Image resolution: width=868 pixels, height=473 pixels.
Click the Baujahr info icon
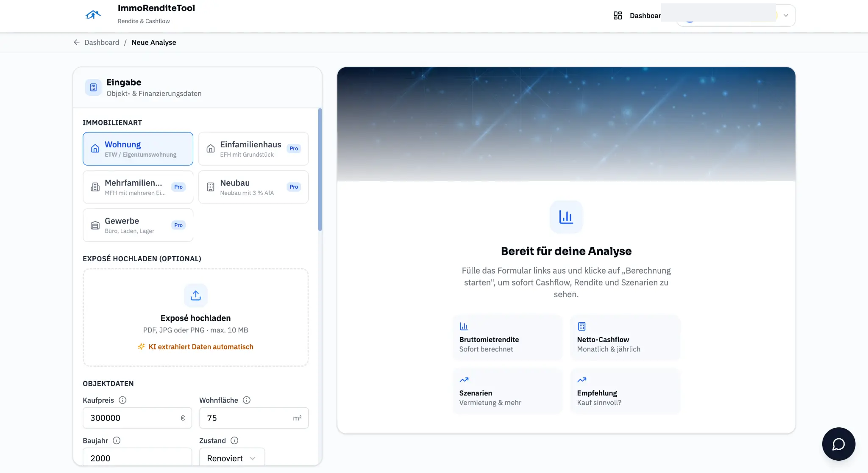click(117, 440)
